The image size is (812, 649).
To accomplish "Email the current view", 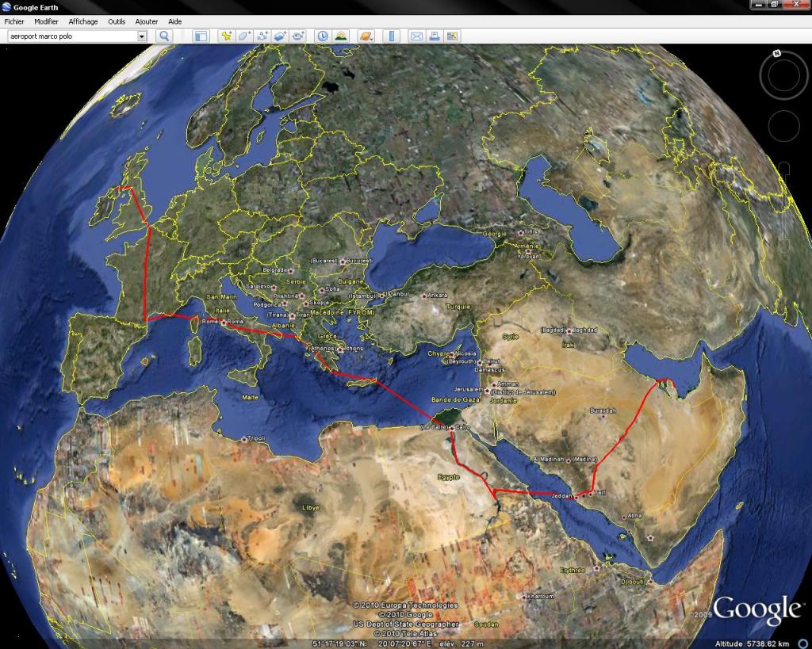I will [x=416, y=36].
